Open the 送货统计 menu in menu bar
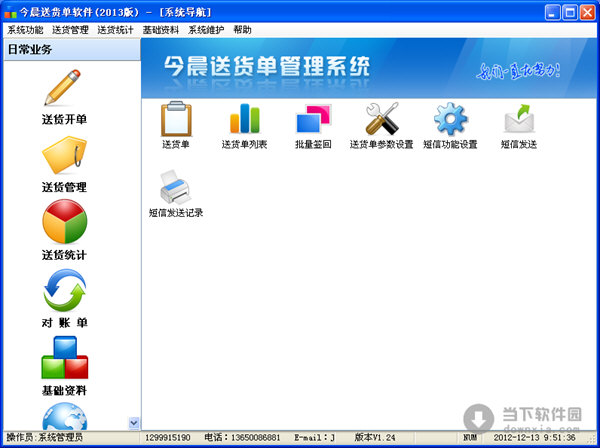This screenshot has height=448, width=600. [x=115, y=30]
